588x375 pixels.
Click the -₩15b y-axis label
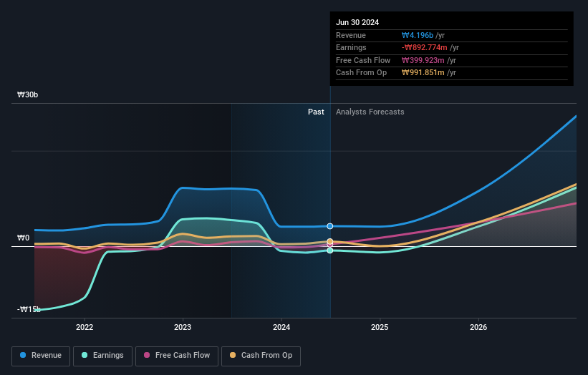tap(29, 309)
